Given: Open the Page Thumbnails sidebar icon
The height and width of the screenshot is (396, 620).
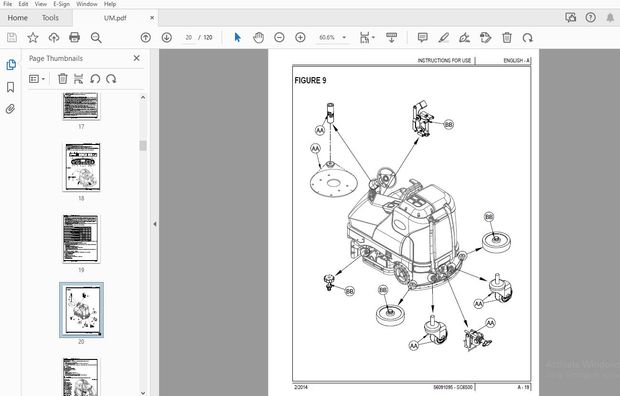Looking at the screenshot, I should click(11, 65).
